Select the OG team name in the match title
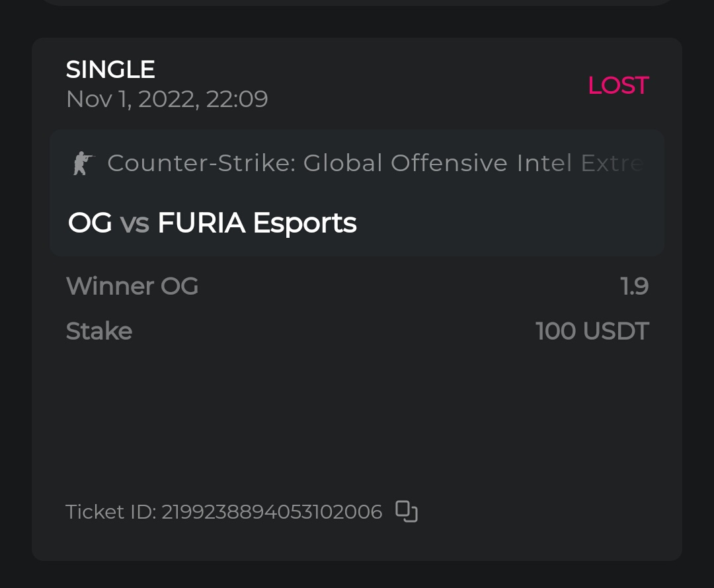Screen dimensions: 714x588 coord(90,223)
